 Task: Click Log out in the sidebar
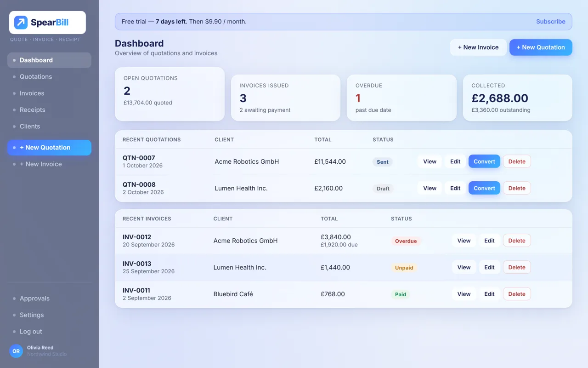pyautogui.click(x=49, y=332)
